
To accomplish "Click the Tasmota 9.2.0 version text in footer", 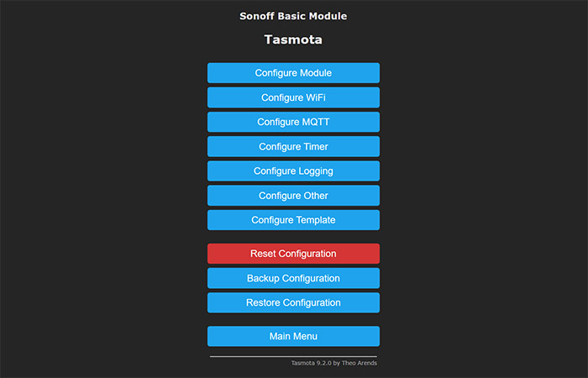I will click(x=312, y=363).
